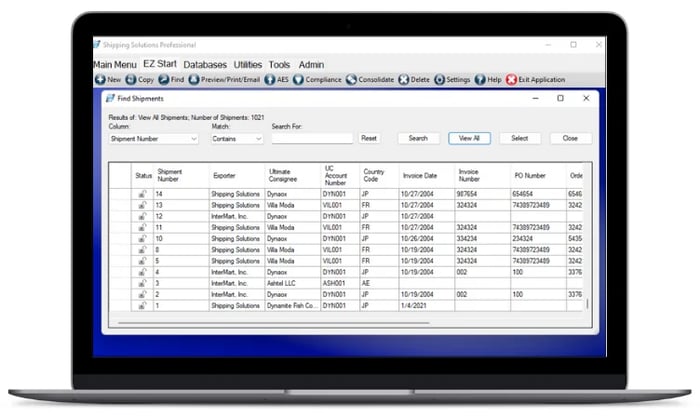Click the "234324" PO number cell
The image size is (700, 417).
pyautogui.click(x=538, y=238)
